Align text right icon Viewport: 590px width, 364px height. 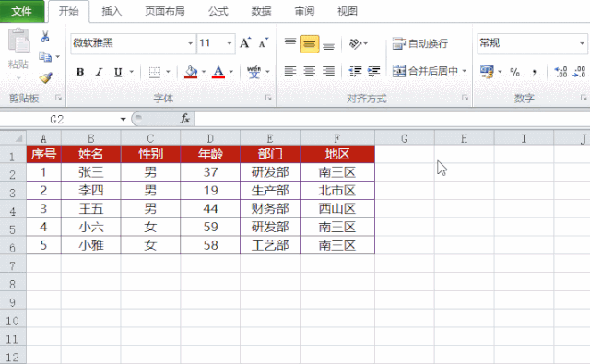tap(328, 71)
